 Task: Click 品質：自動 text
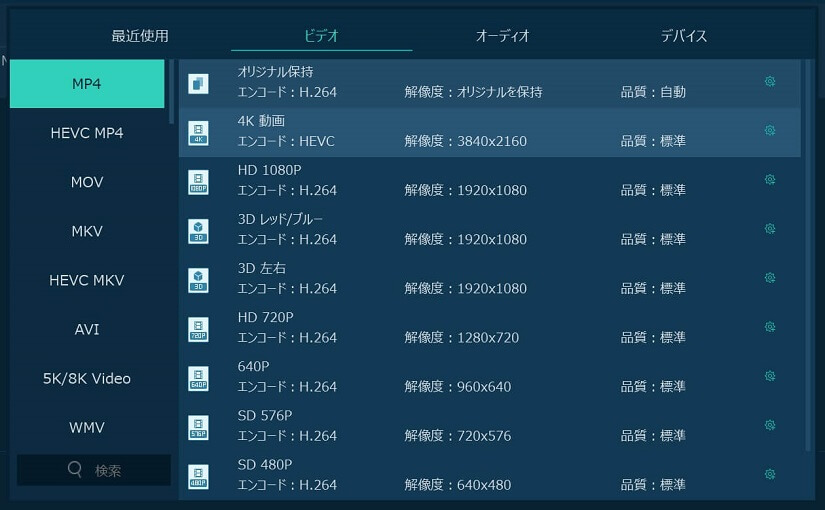coord(653,92)
